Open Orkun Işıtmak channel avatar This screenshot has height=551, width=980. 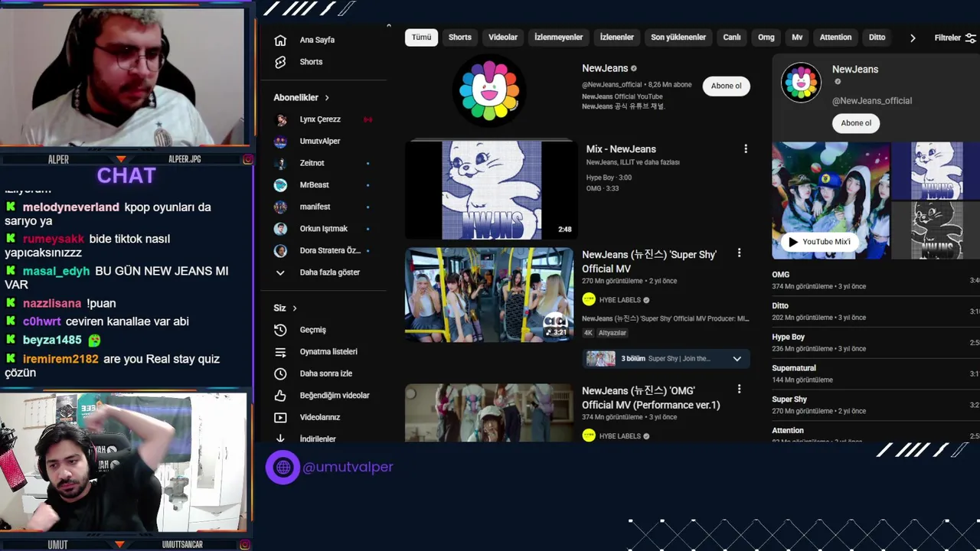coord(281,229)
